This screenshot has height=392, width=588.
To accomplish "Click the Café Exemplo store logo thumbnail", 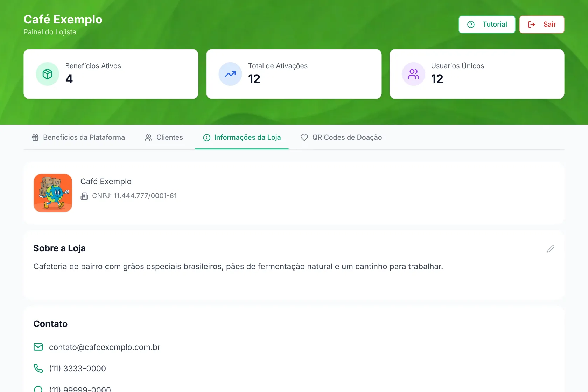I will [53, 193].
